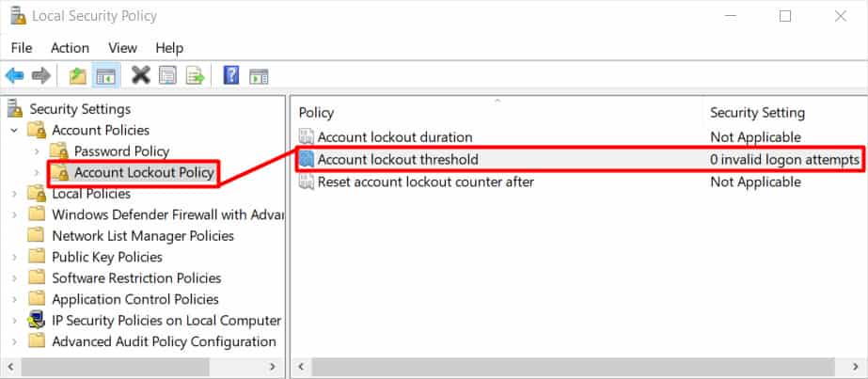
Task: Select Account Lockout Policy in tree
Action: [144, 173]
